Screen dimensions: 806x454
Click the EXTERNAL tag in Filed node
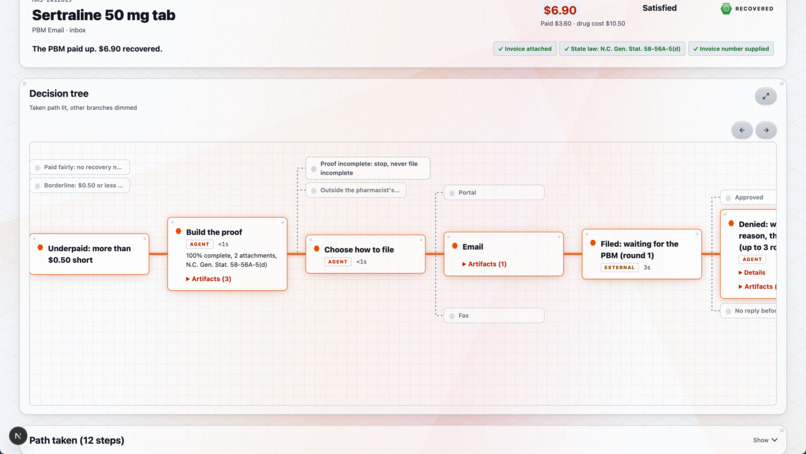619,267
